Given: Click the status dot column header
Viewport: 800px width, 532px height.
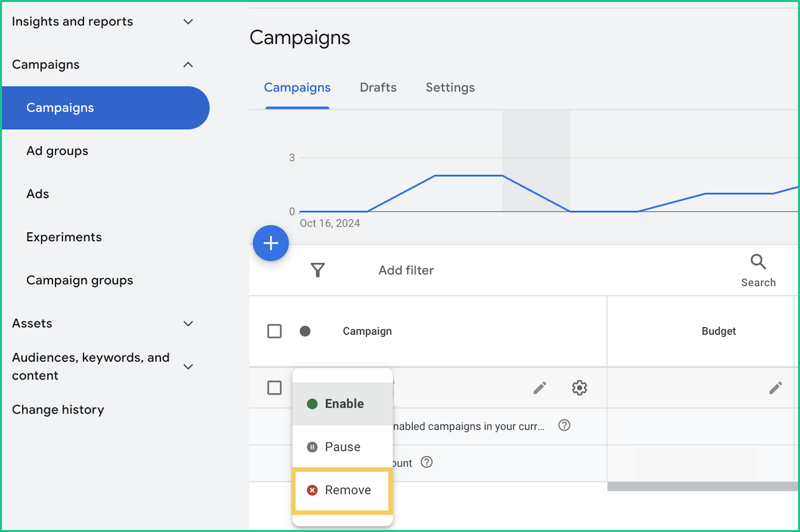Looking at the screenshot, I should (x=305, y=331).
